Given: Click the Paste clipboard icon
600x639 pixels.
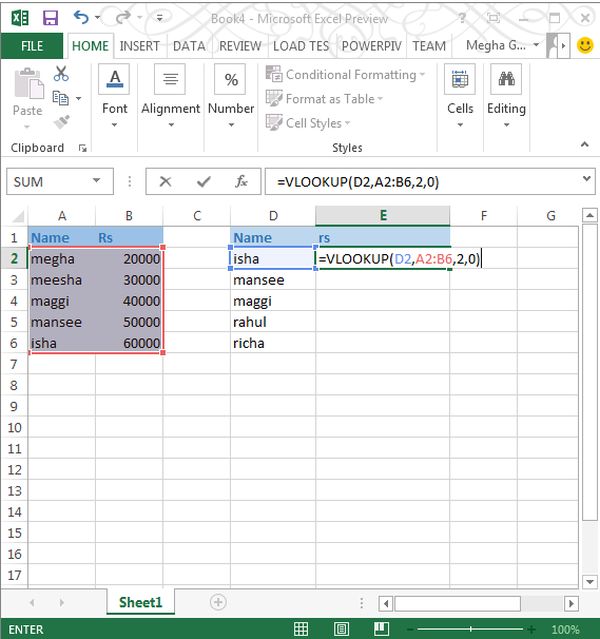Looking at the screenshot, I should (x=29, y=84).
